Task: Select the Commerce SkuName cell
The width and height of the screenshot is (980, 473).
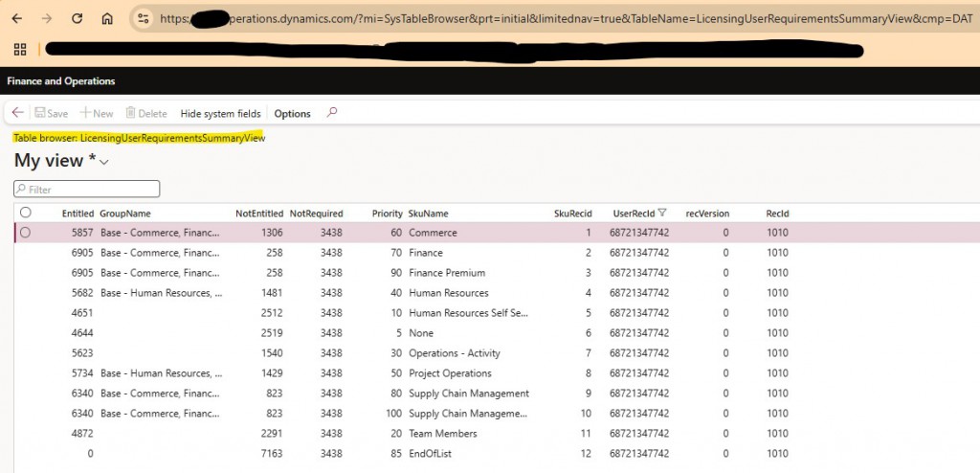Action: tap(433, 233)
